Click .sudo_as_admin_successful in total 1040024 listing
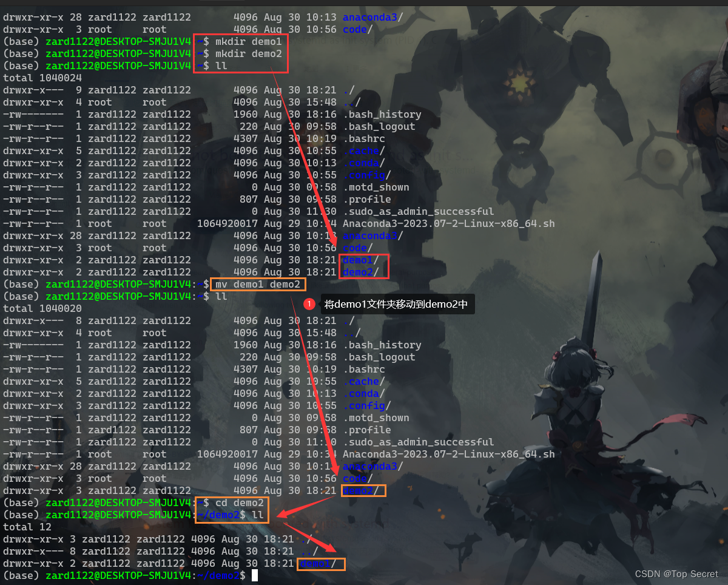 [419, 211]
